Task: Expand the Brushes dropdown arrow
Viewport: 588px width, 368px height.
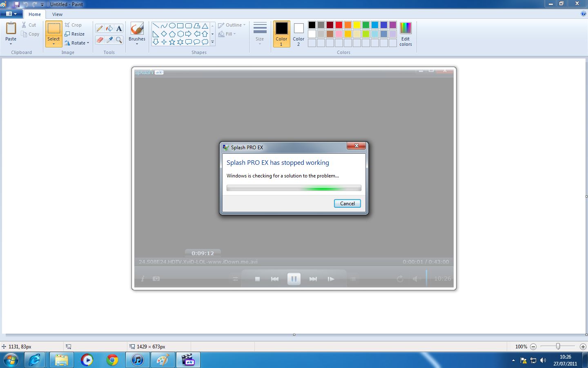Action: tap(137, 44)
